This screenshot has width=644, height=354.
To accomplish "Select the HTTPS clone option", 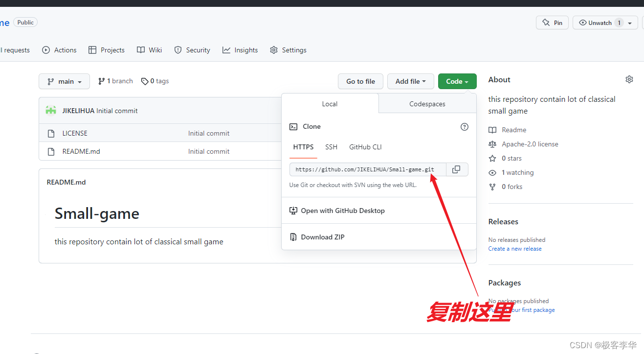I will 303,147.
